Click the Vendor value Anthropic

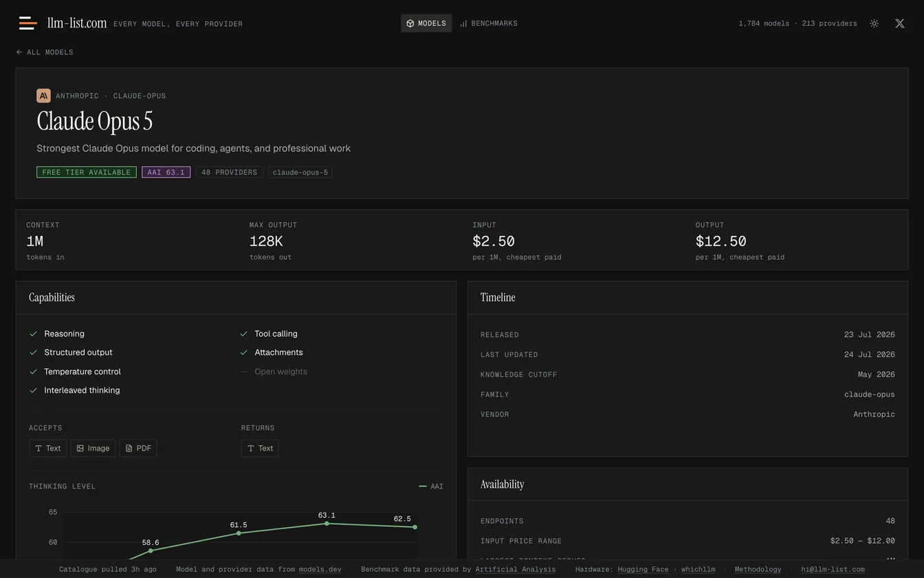(x=874, y=415)
